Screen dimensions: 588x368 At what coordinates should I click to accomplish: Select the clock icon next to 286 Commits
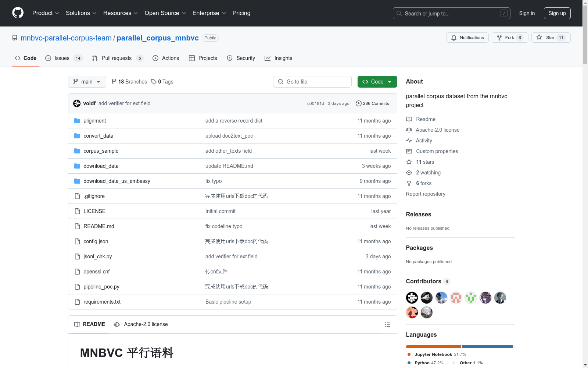click(359, 103)
